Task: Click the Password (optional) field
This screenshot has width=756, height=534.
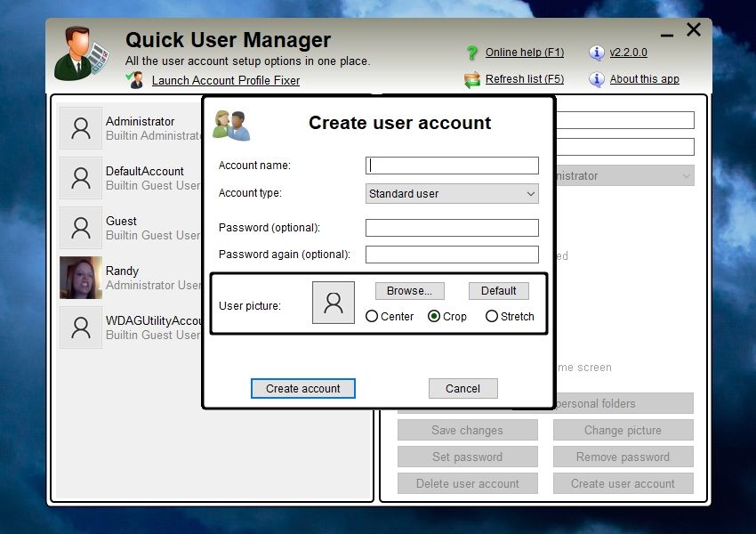Action: (x=452, y=228)
